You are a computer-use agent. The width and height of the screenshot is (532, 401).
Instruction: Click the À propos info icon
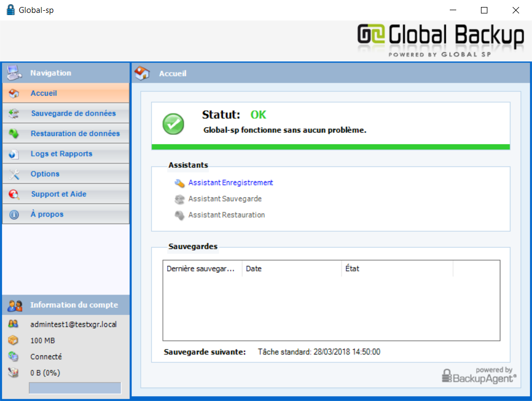(14, 215)
